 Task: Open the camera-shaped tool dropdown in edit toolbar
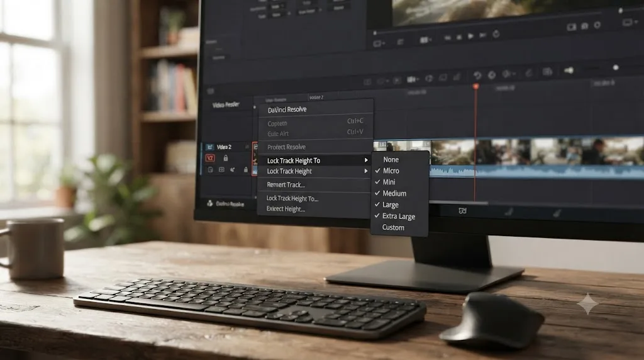413,79
